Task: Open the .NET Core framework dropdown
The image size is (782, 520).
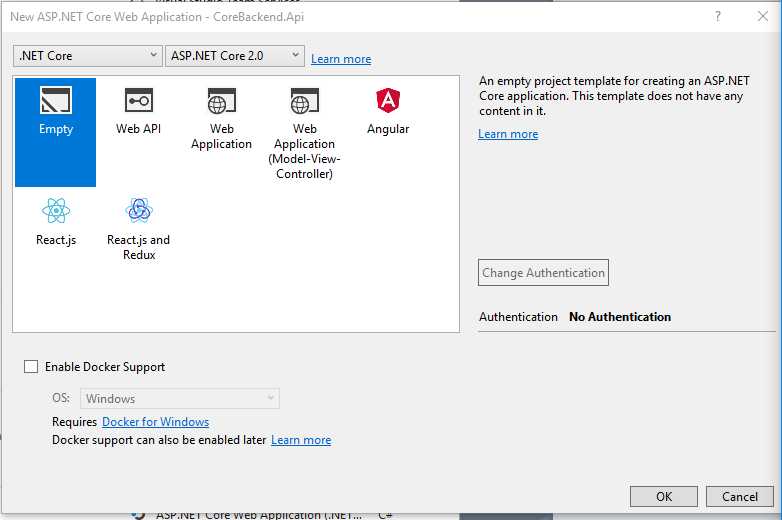Action: tap(88, 56)
